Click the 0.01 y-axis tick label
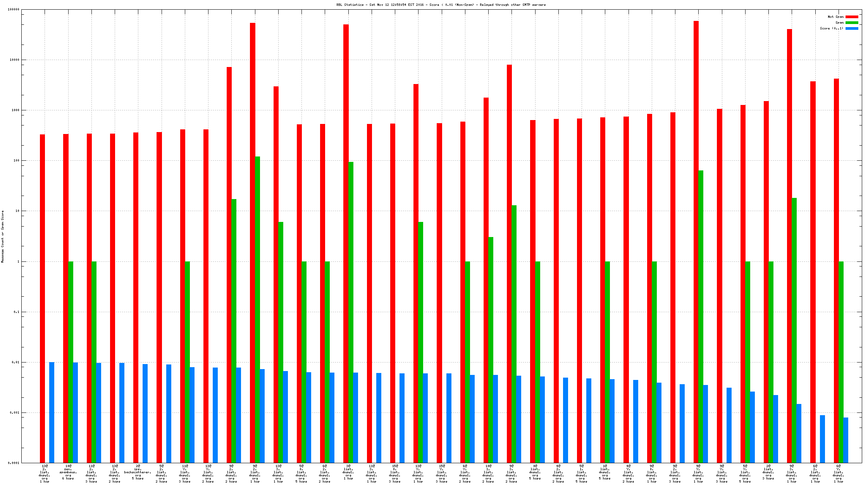Viewport: 868px width, 488px height. [15, 362]
